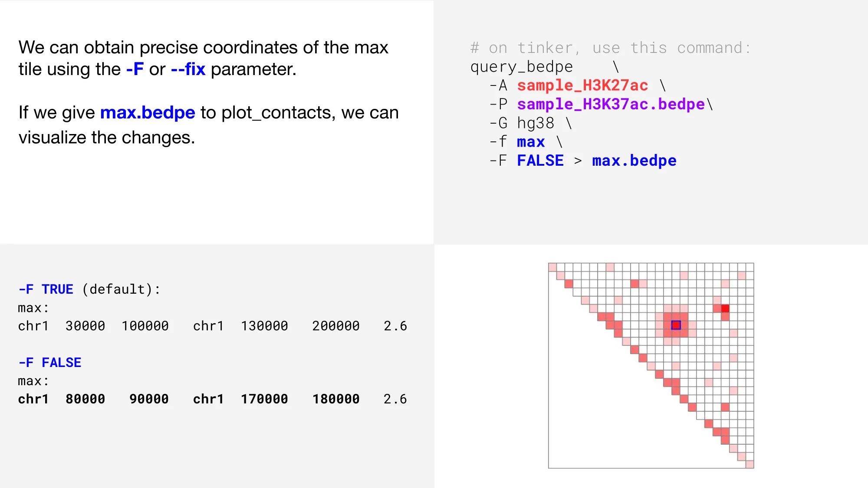Viewport: 868px width, 488px height.
Task: Click the -F TRUE (default) heading
Action: [x=89, y=289]
